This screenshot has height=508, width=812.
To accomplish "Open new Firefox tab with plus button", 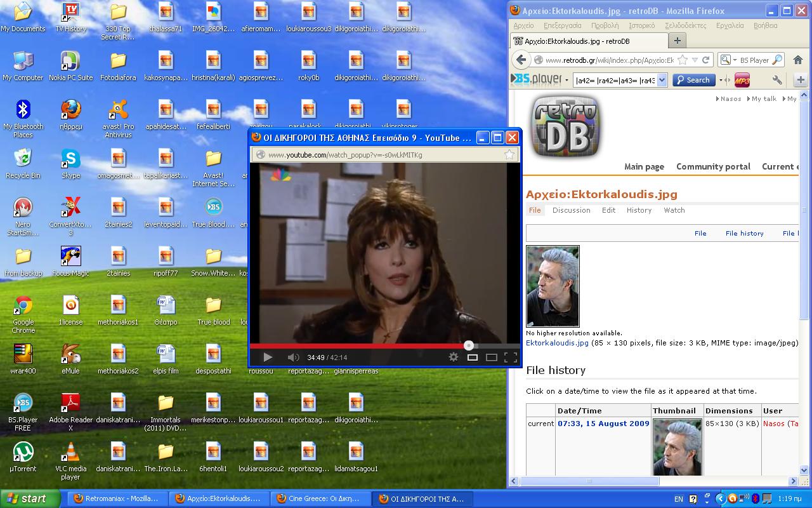I will click(677, 41).
